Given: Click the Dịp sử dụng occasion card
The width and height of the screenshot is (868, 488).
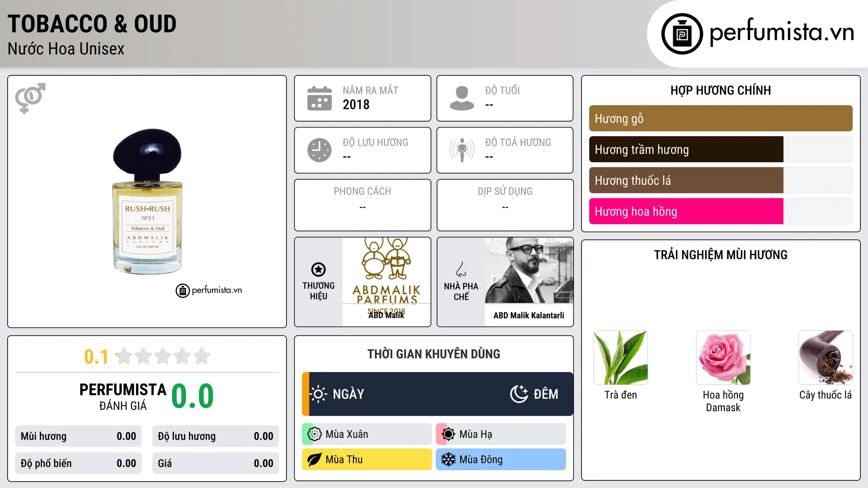Looking at the screenshot, I should (x=505, y=205).
